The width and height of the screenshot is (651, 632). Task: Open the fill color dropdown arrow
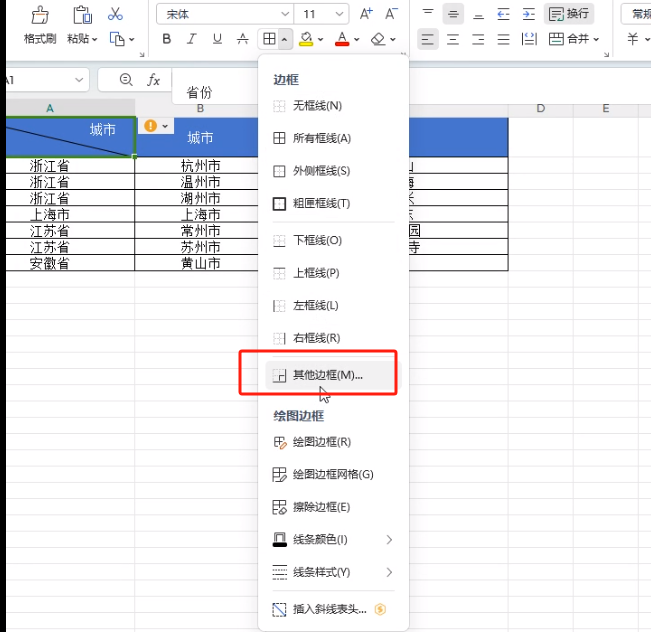tap(321, 39)
